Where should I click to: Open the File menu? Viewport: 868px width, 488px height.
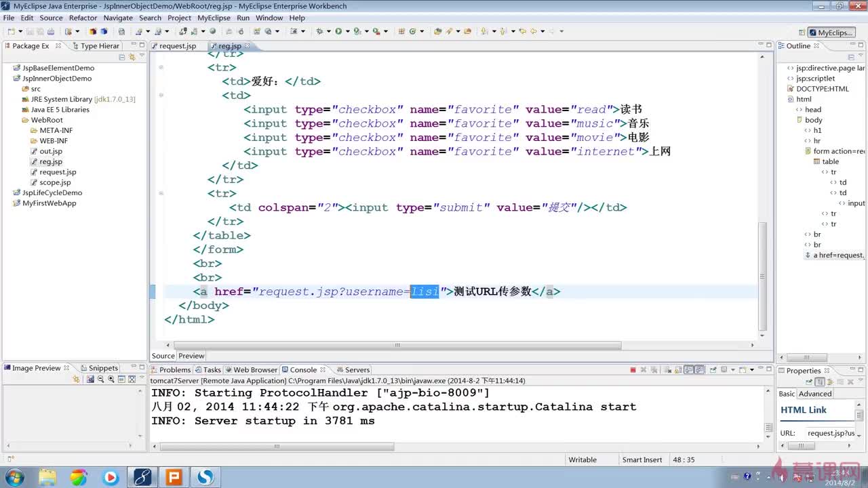9,18
